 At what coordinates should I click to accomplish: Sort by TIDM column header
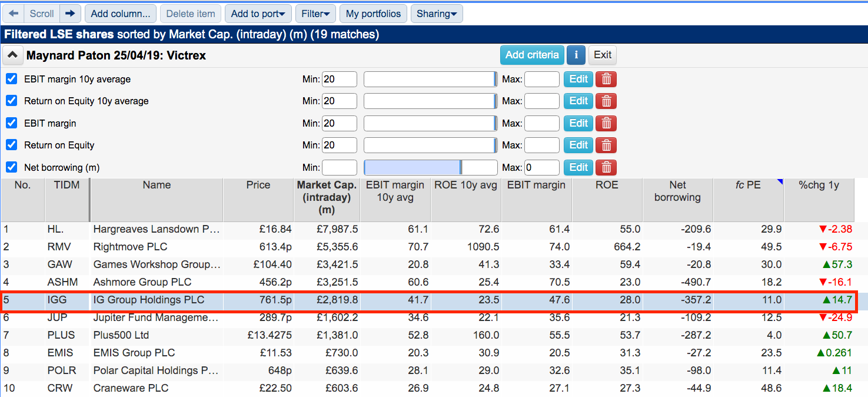pyautogui.click(x=67, y=200)
